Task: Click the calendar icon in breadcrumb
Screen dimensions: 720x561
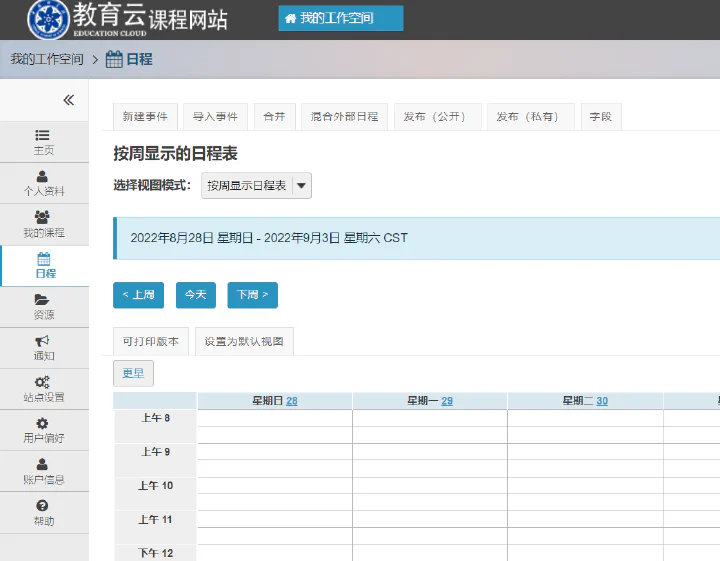Action: [114, 59]
